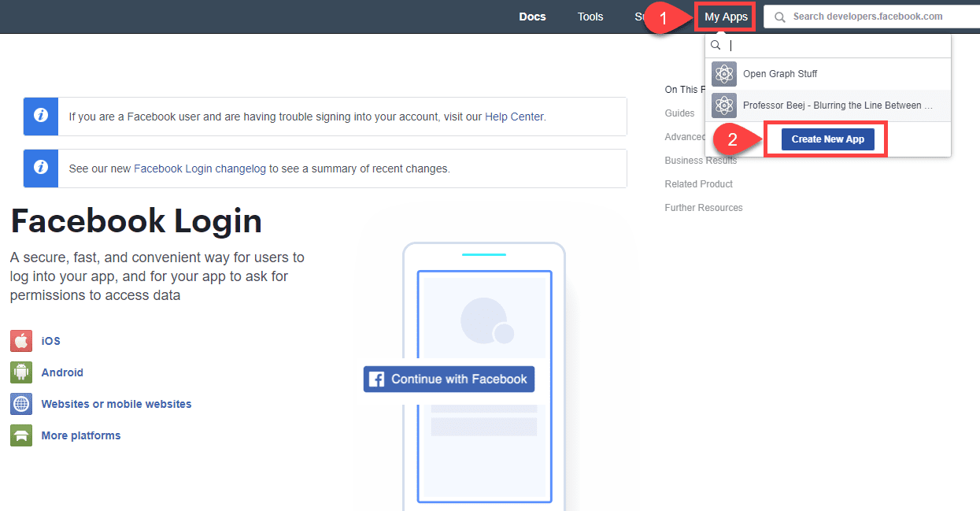Click the More platforms icon
This screenshot has height=511, width=980.
[x=20, y=435]
